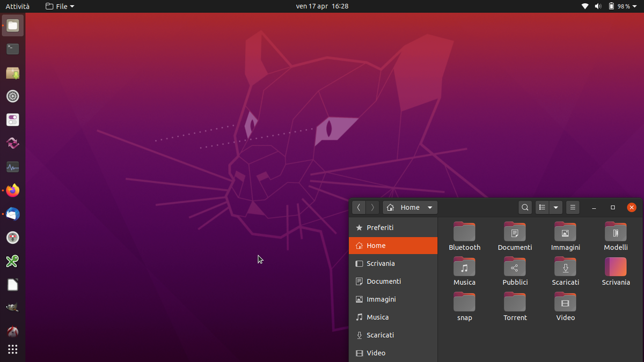Toggle list view in Files
This screenshot has height=362, width=644.
point(542,207)
